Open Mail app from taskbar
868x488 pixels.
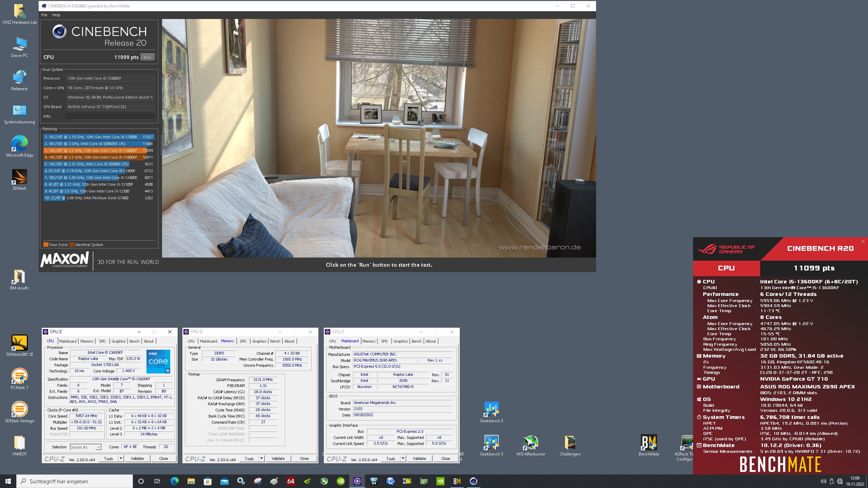(224, 481)
